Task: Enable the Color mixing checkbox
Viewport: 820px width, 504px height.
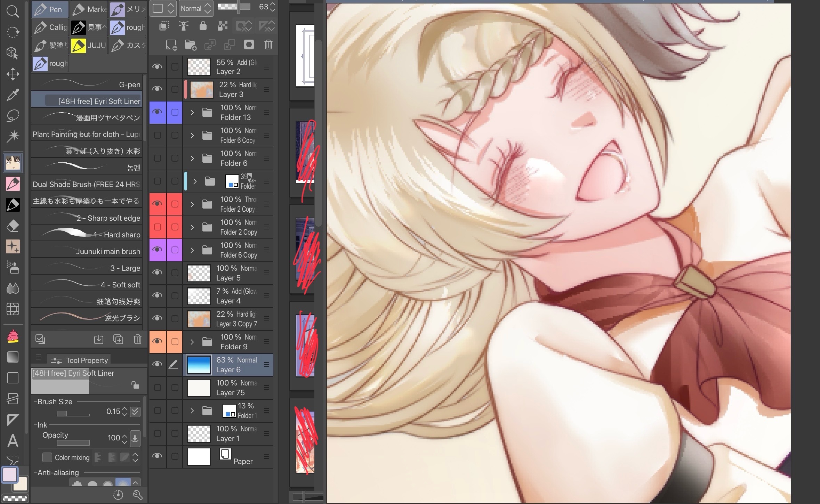Action: pos(47,457)
